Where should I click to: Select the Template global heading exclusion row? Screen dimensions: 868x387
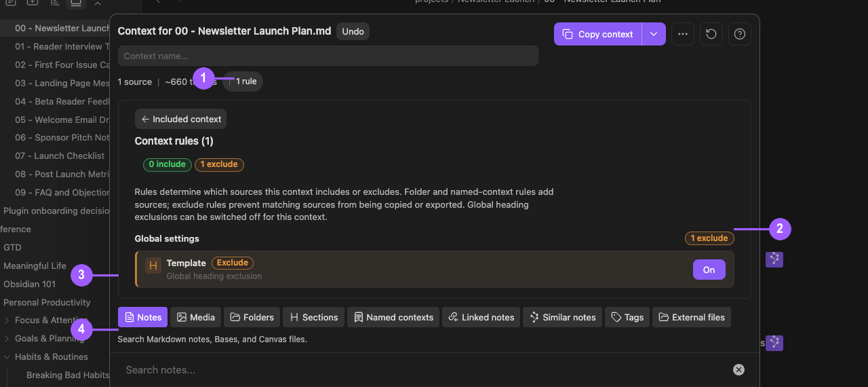[x=435, y=270]
